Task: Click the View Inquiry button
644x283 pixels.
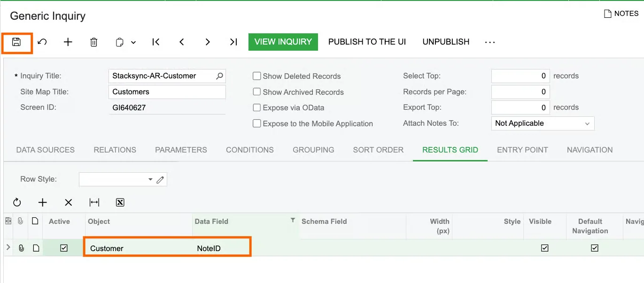Action: (283, 42)
